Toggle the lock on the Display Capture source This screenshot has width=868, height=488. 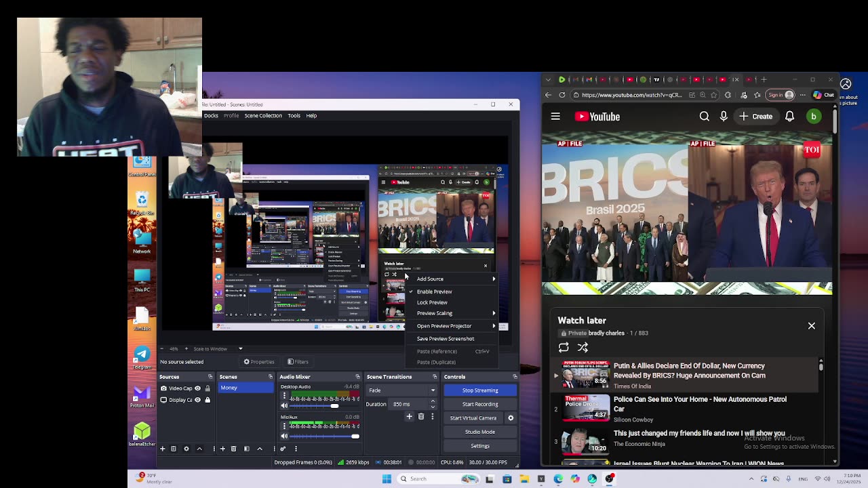(x=208, y=400)
